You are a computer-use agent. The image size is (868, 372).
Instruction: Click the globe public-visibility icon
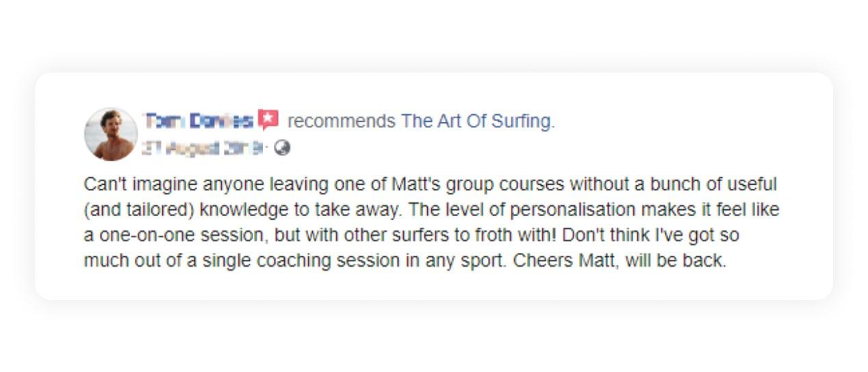click(282, 148)
